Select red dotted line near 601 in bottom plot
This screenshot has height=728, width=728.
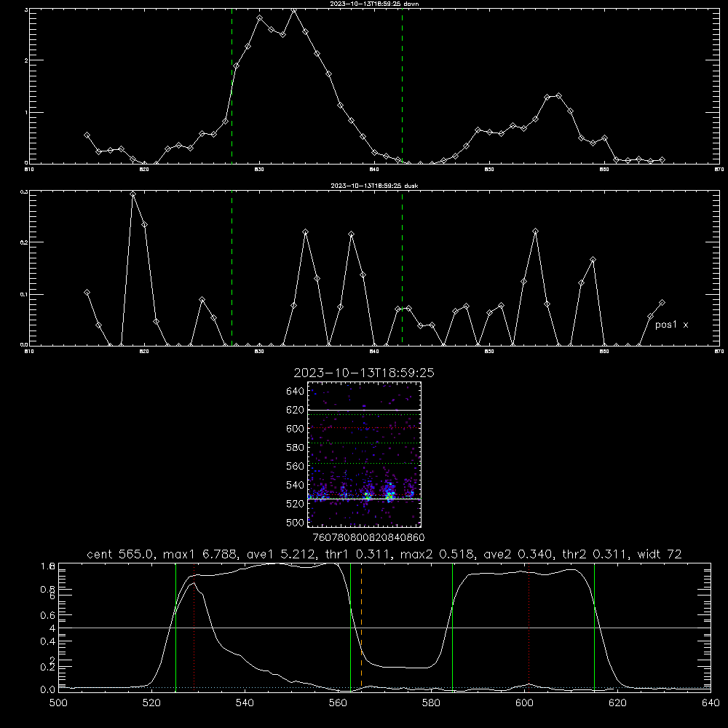(529, 627)
